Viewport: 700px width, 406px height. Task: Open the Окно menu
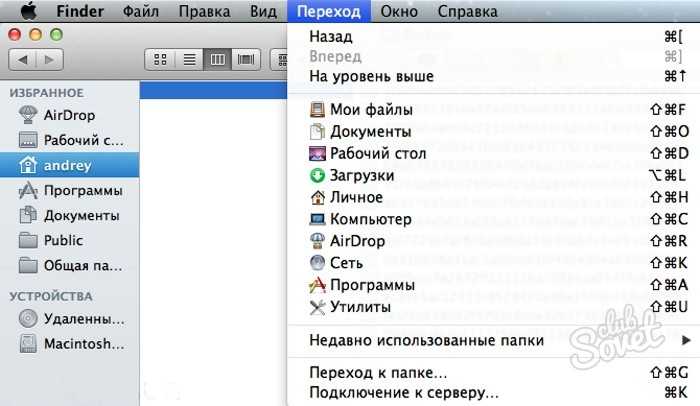(x=399, y=11)
